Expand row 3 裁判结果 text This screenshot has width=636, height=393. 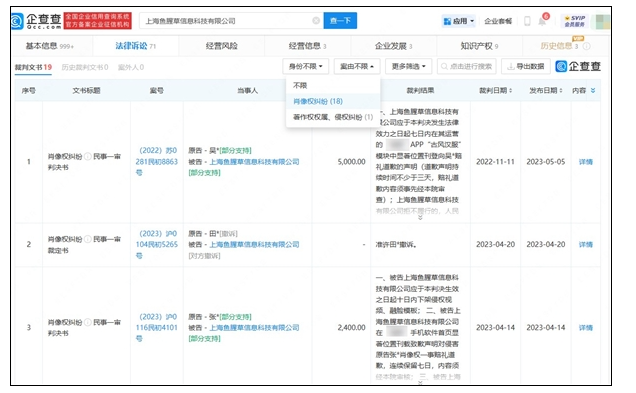[420, 382]
